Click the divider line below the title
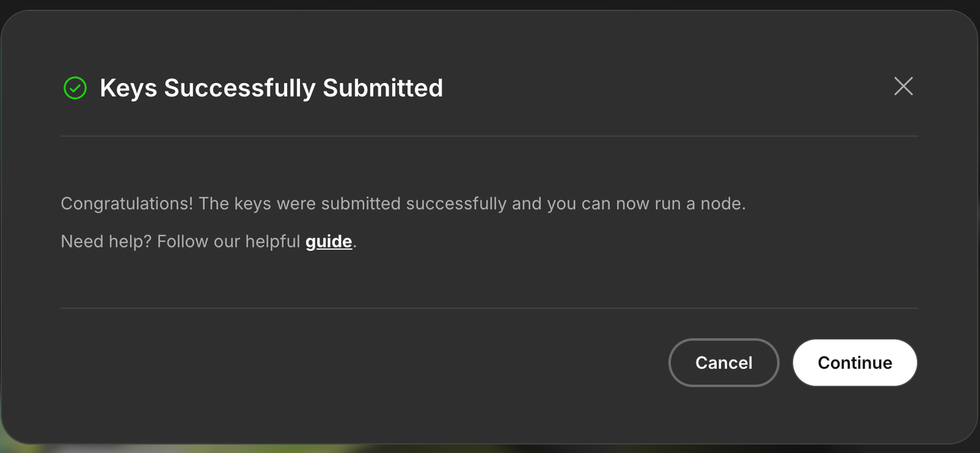980x453 pixels. tap(489, 136)
